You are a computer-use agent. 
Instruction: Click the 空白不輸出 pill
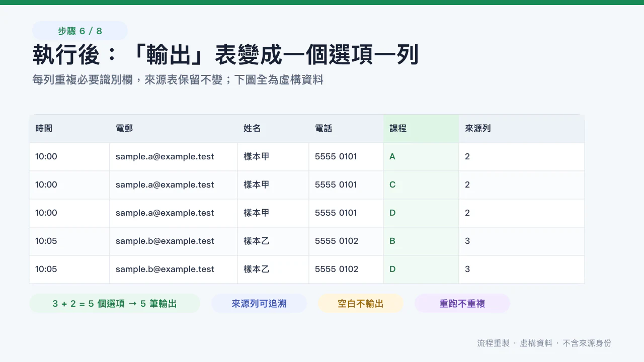pyautogui.click(x=361, y=303)
